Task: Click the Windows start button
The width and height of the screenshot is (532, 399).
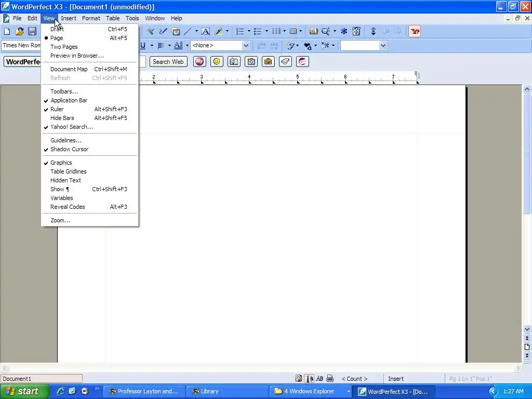Action: [x=23, y=391]
